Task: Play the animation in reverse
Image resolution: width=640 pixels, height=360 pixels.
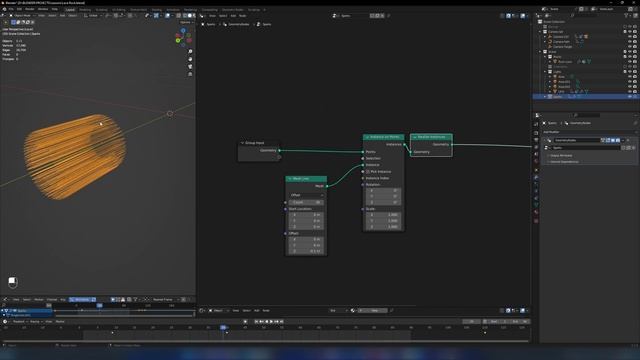Action: pyautogui.click(x=267, y=322)
